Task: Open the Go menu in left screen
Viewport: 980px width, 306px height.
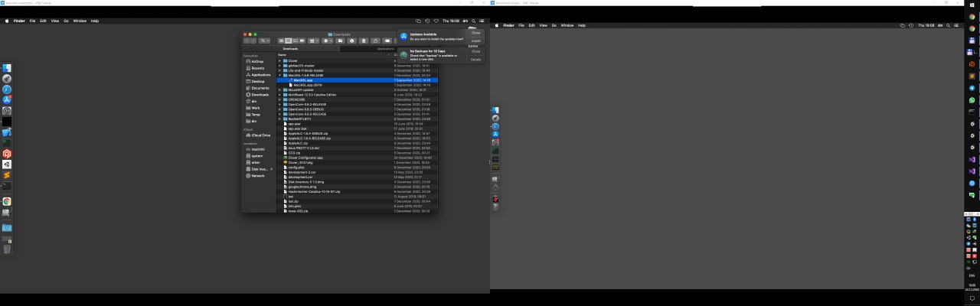Action: pyautogui.click(x=66, y=21)
